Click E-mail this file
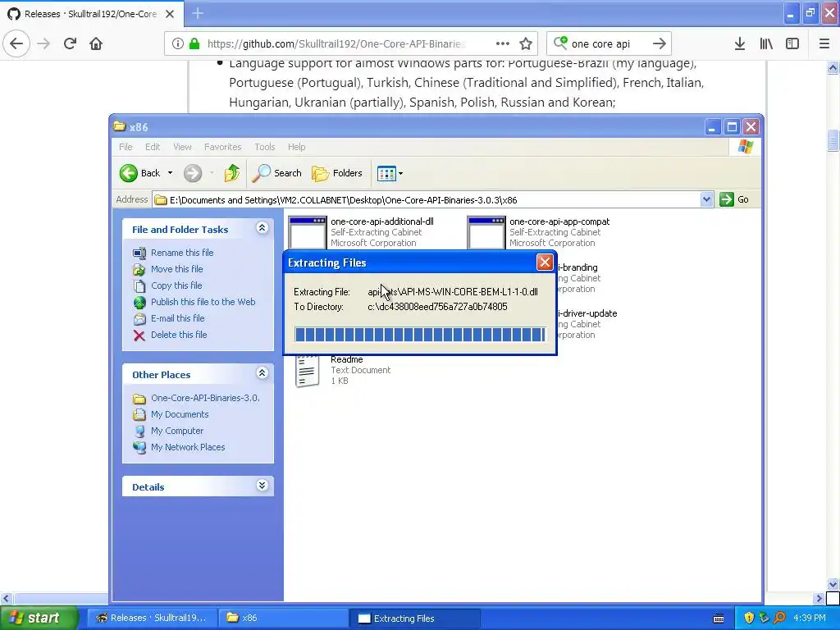Viewport: 840px width, 630px height. point(178,318)
